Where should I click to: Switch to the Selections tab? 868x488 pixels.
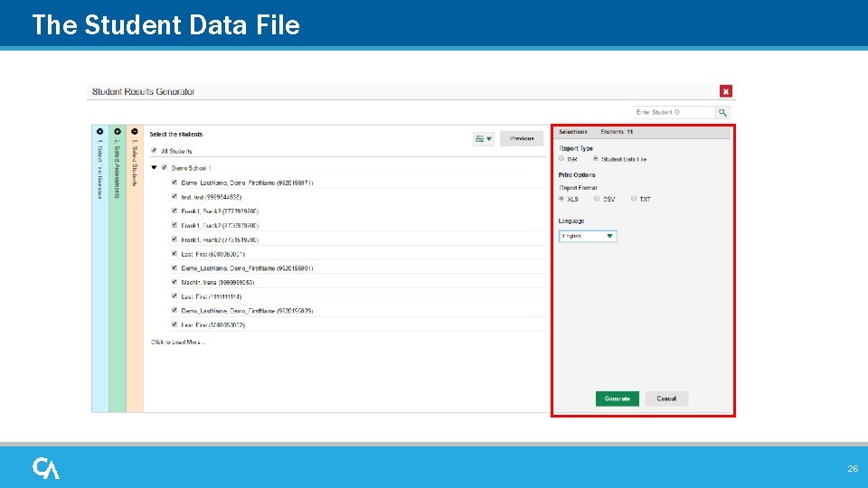[572, 132]
